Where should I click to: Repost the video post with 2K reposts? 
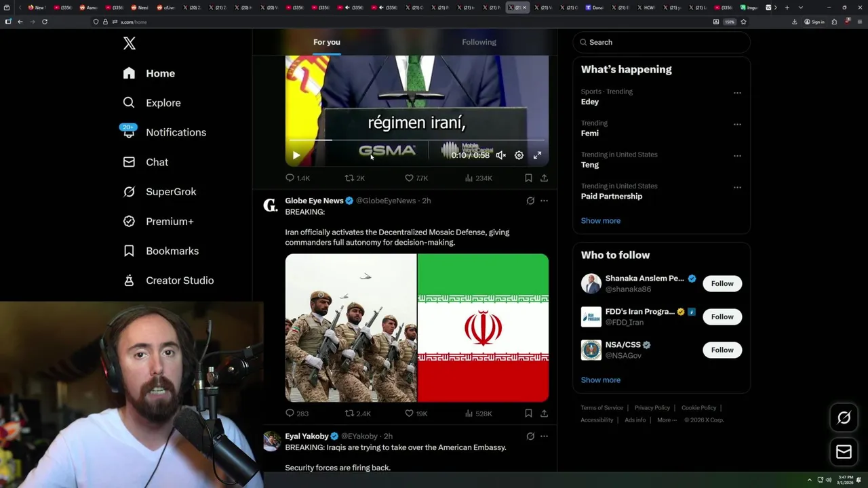(355, 178)
